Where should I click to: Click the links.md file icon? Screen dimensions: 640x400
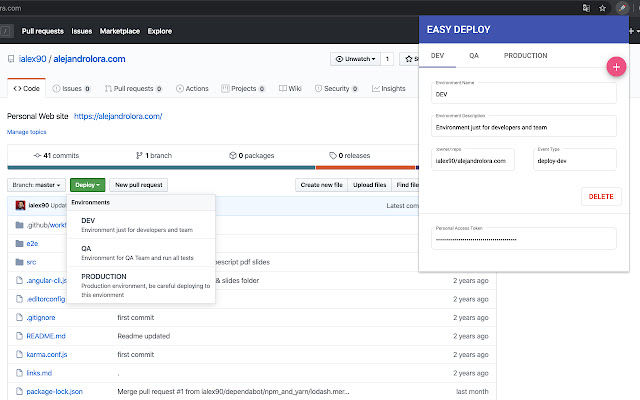19,373
